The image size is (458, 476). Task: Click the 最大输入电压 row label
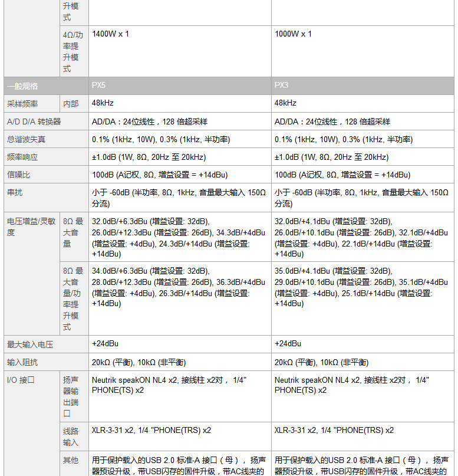[46, 344]
